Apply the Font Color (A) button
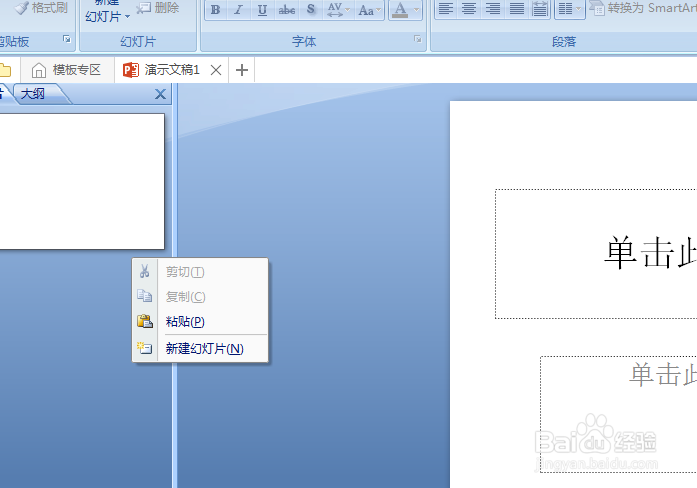The image size is (697, 488). point(400,9)
